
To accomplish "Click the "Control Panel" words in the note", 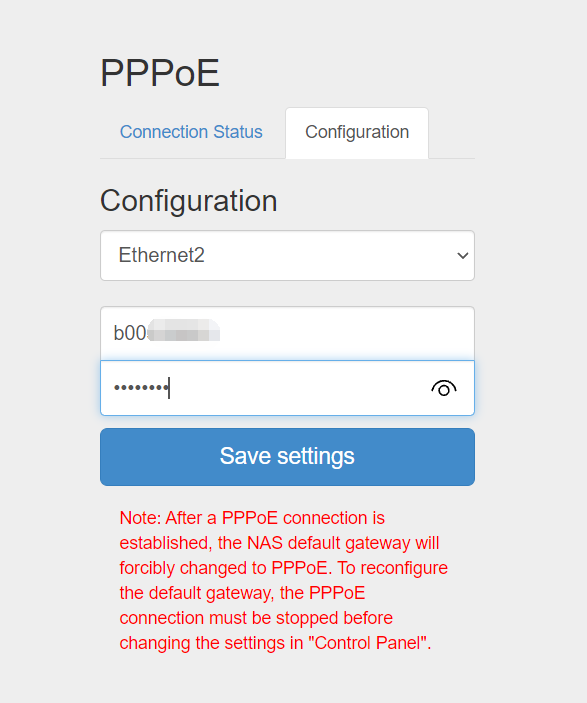I will [x=367, y=643].
